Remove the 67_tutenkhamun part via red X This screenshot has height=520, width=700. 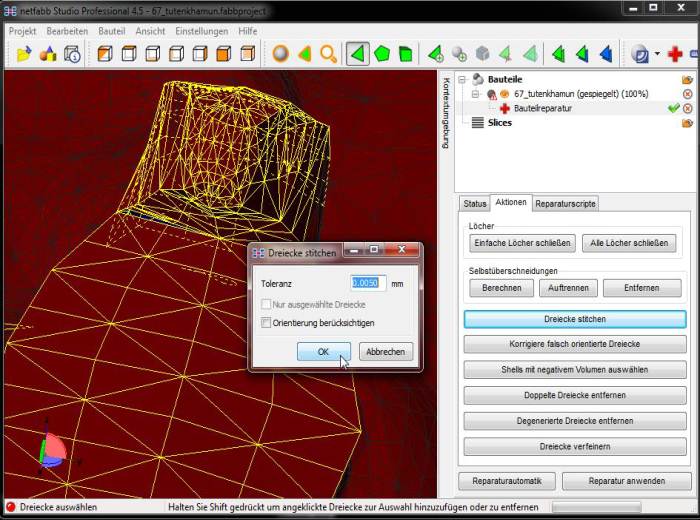(x=687, y=94)
